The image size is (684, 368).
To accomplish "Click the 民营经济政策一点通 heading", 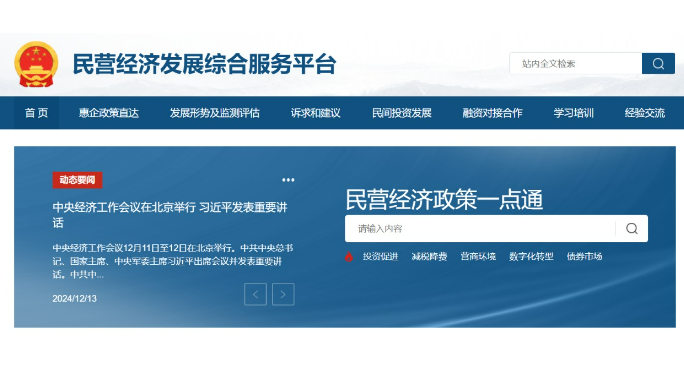I will [x=444, y=200].
